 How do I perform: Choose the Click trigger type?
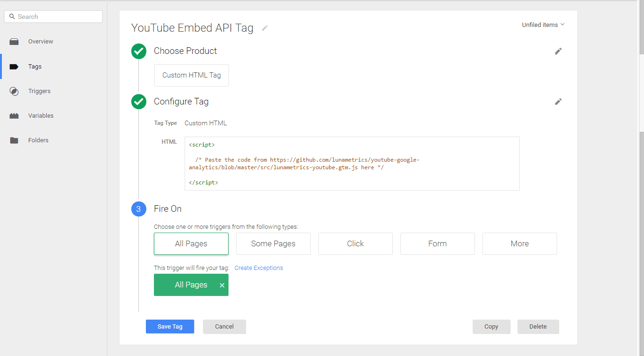355,243
